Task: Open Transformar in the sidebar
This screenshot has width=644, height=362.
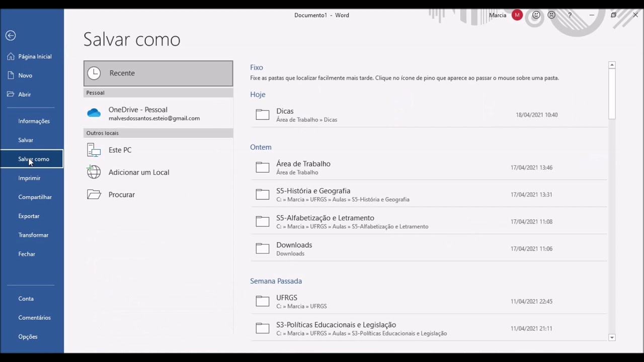Action: pos(32,235)
